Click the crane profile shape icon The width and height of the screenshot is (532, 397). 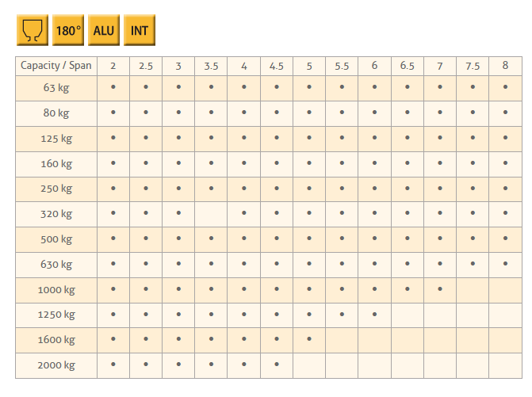coord(33,30)
